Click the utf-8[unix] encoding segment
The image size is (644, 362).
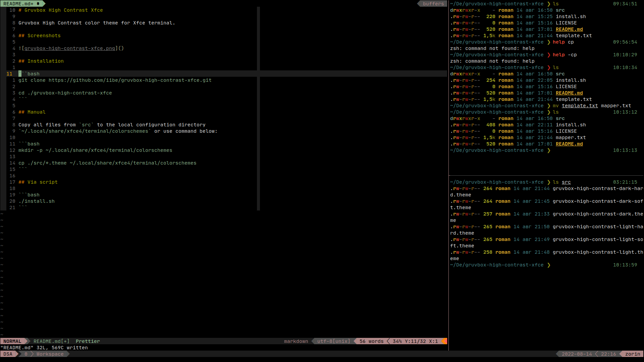click(333, 341)
